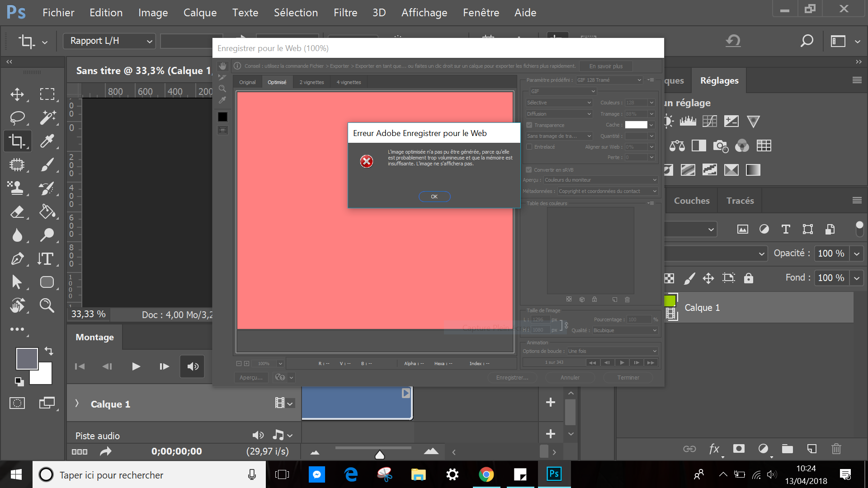Image resolution: width=868 pixels, height=488 pixels.
Task: Open Photoshop search magnifier
Action: [x=807, y=41]
